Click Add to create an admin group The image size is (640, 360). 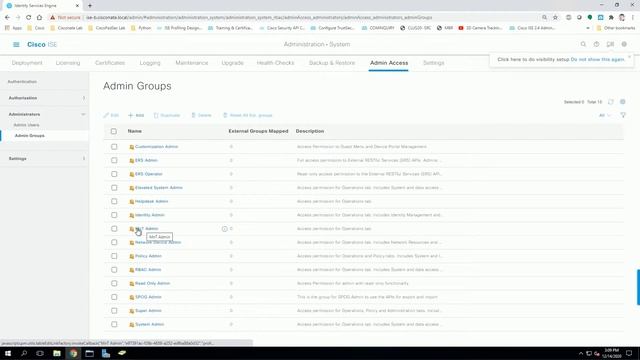136,116
